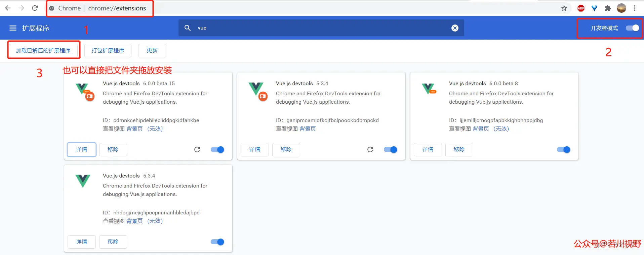Click 移除 for Vue.js devtools 6.0.0 beta 15

point(113,150)
